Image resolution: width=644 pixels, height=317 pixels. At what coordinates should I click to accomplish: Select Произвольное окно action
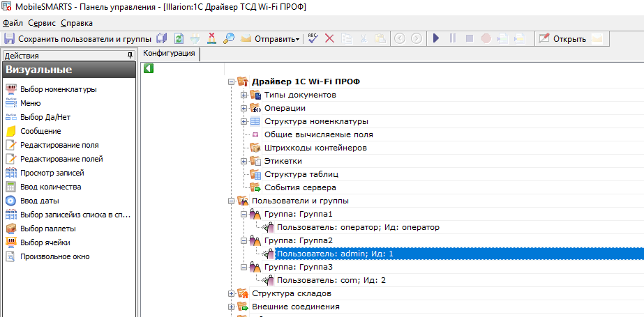(54, 256)
